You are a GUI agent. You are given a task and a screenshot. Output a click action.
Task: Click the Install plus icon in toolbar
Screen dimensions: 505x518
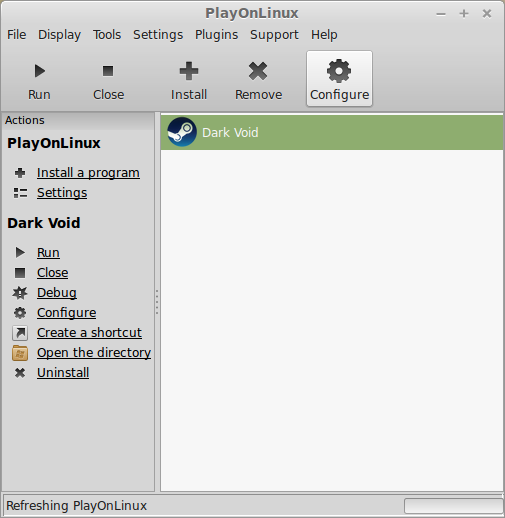[189, 71]
